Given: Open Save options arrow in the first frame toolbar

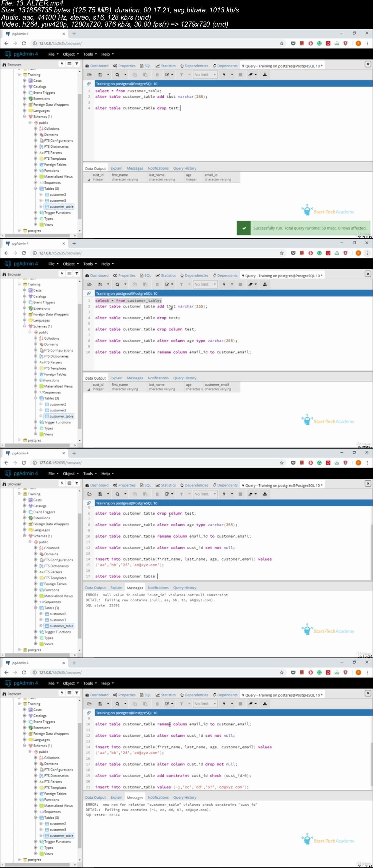Looking at the screenshot, I should (108, 75).
